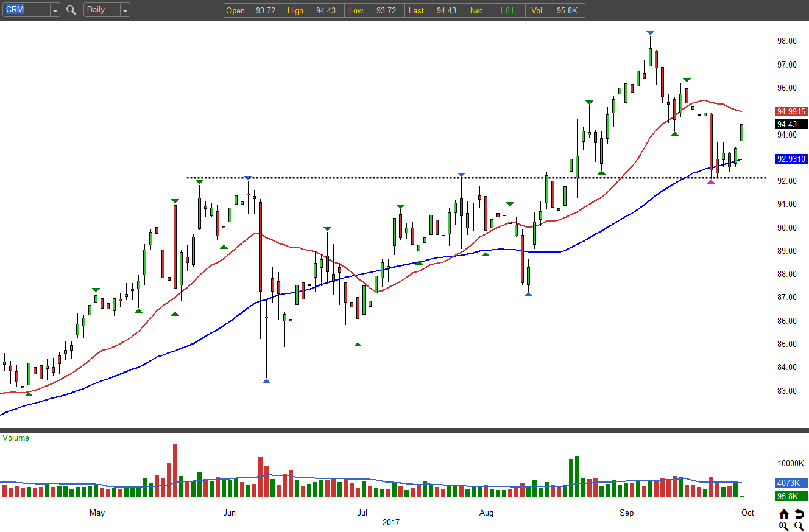Zoom out of the chart
Viewport: 809px width, 532px height.
(798, 525)
